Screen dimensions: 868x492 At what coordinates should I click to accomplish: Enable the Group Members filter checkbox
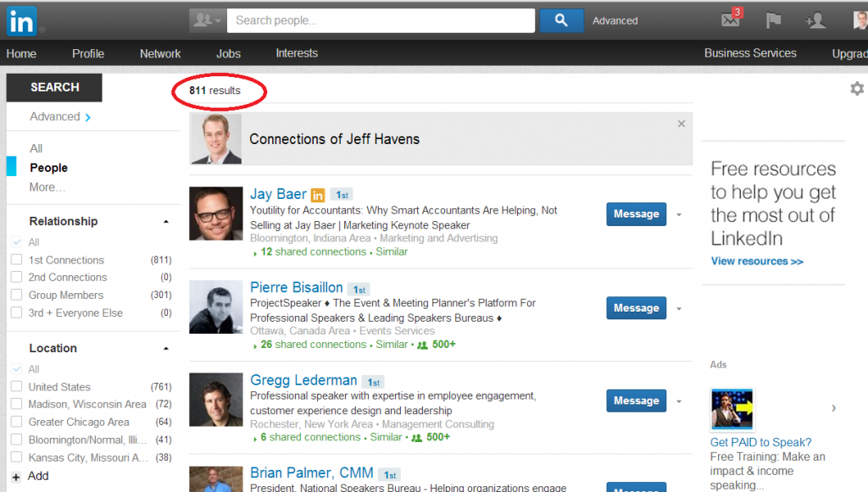click(x=17, y=296)
